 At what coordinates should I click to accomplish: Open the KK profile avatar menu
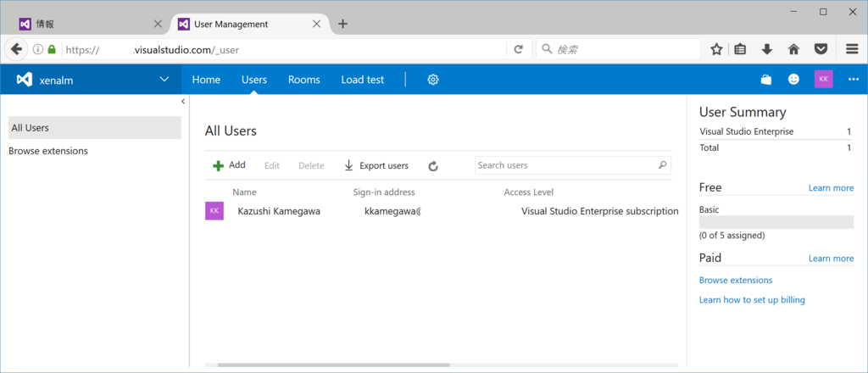[823, 79]
